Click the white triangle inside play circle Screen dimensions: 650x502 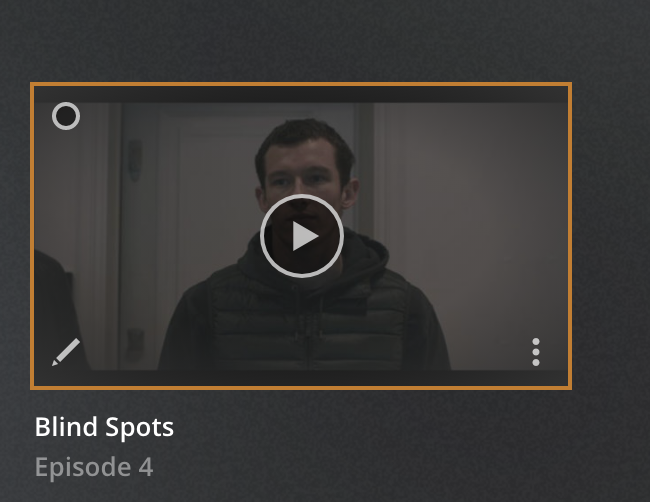coord(305,236)
